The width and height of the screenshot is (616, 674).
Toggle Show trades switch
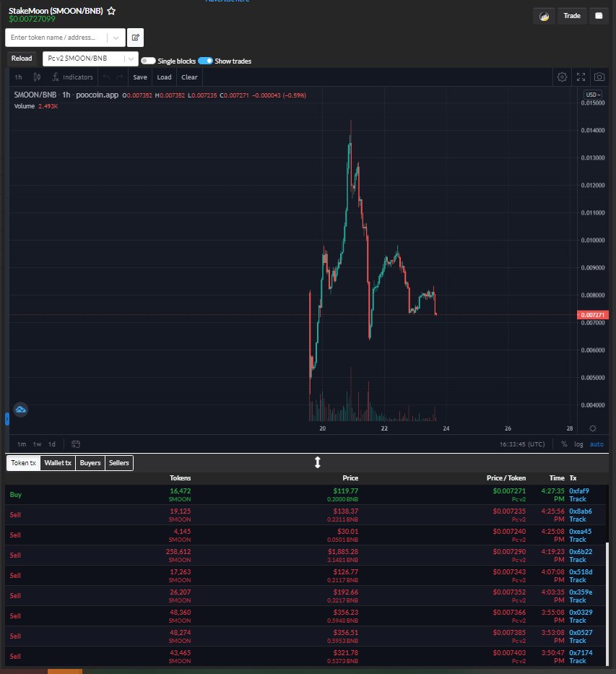(x=205, y=61)
